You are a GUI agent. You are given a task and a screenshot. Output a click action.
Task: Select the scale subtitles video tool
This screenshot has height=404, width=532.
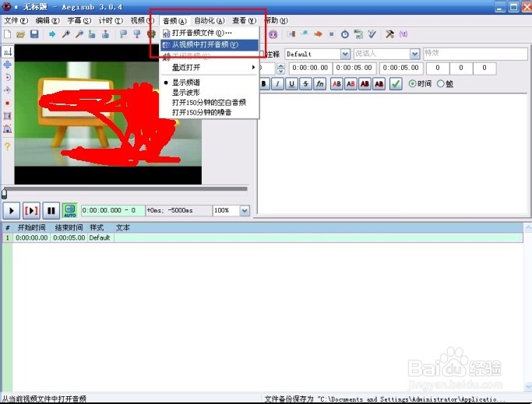pos(8,103)
